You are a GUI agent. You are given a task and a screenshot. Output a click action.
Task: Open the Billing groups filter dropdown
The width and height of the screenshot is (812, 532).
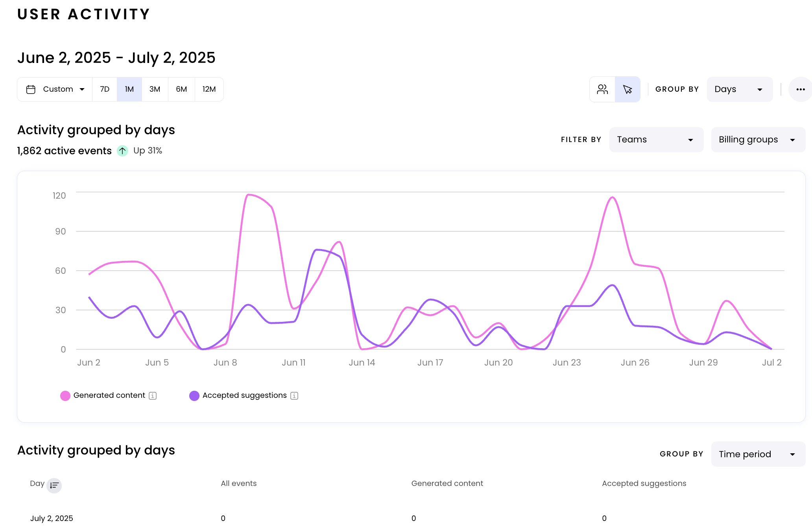coord(758,140)
